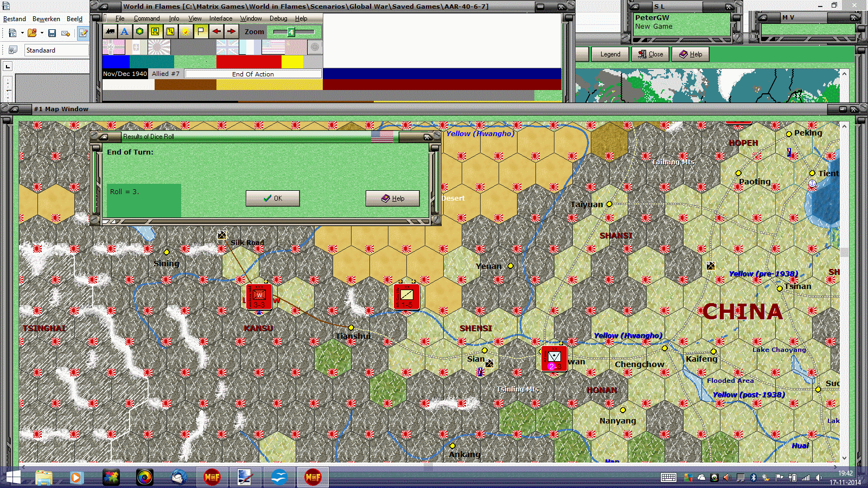The width and height of the screenshot is (868, 488).
Task: Click the Standaard paragraph style box
Action: tap(56, 50)
